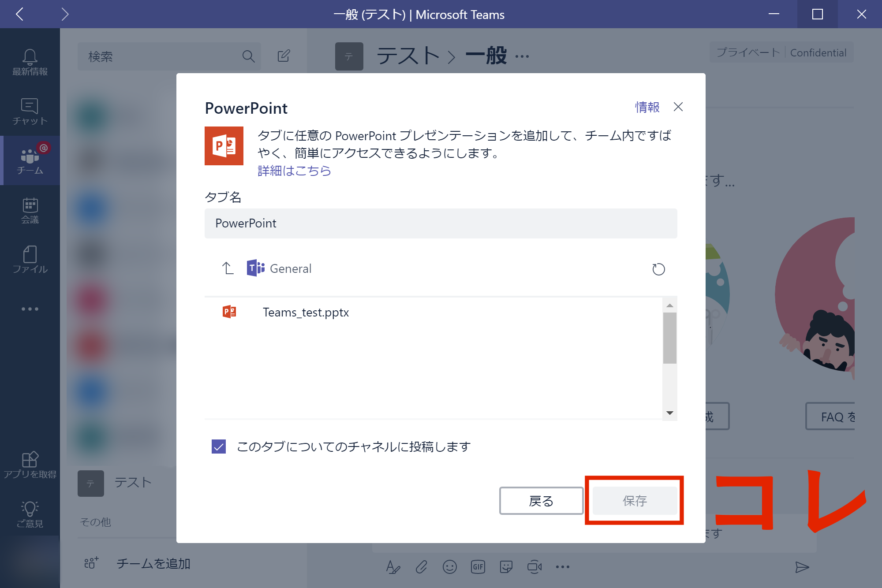The width and height of the screenshot is (882, 588).
Task: Click the タブ名 PowerPoint text field
Action: pos(440,223)
